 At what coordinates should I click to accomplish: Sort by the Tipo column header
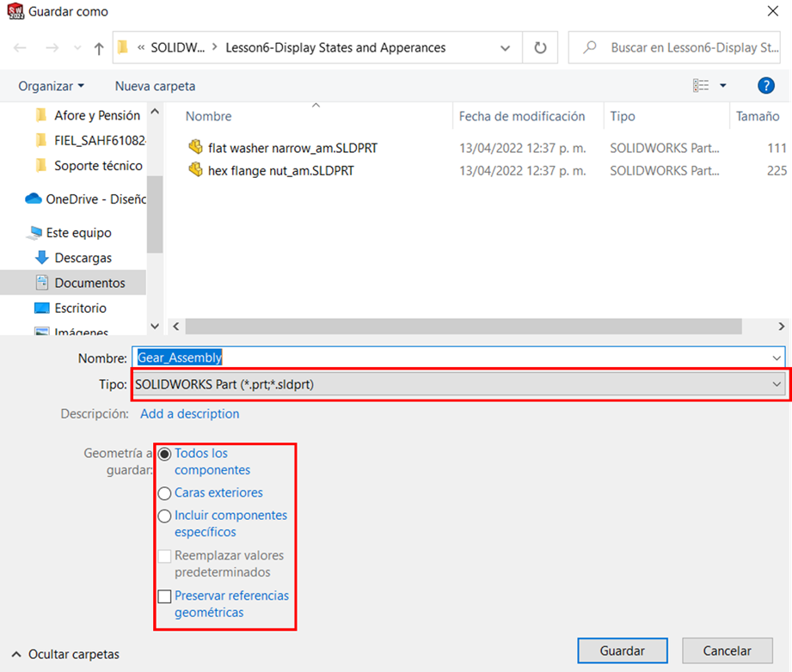click(x=623, y=116)
